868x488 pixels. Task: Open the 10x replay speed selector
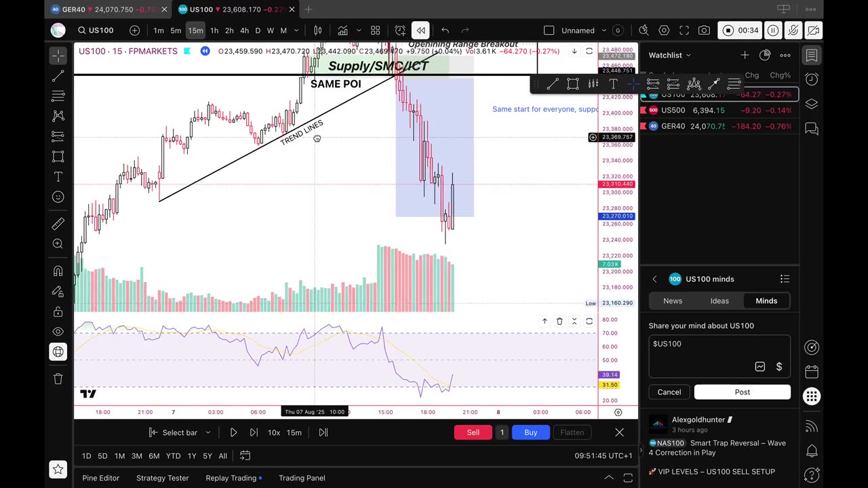274,432
